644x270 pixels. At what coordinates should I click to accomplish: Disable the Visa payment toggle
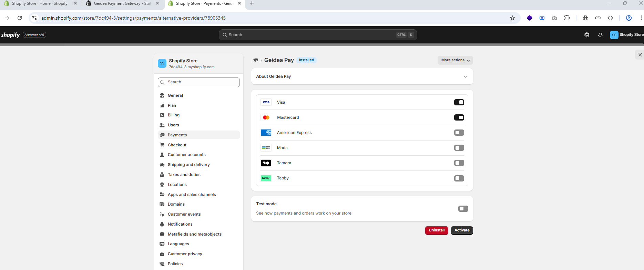459,102
